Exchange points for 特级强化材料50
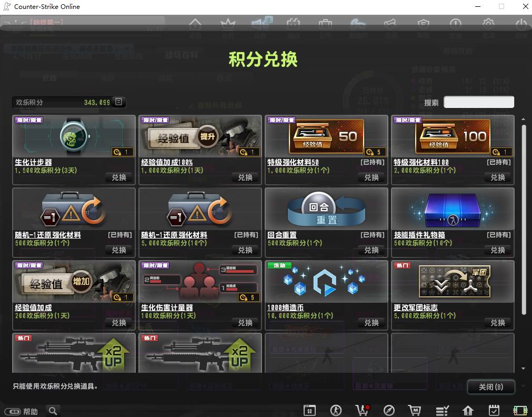The image size is (532, 417). point(372,177)
